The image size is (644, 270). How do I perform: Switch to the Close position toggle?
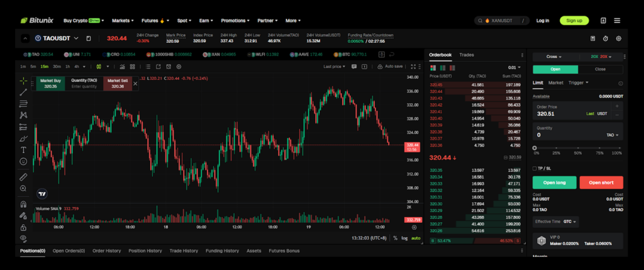click(600, 69)
